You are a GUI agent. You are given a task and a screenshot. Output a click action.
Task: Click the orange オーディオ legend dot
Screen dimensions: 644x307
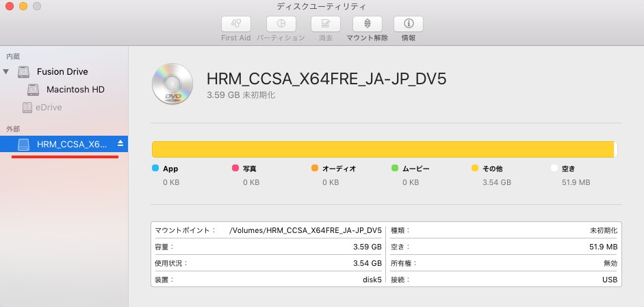click(315, 168)
